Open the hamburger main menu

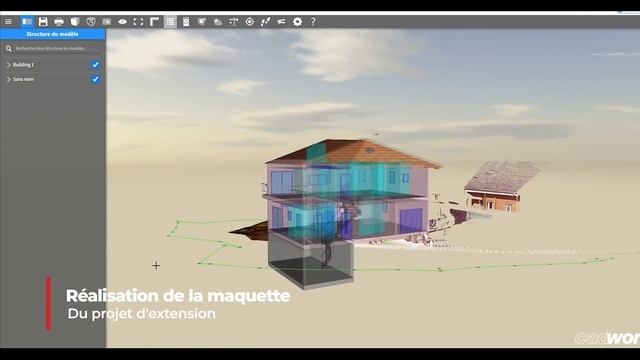tap(8, 22)
